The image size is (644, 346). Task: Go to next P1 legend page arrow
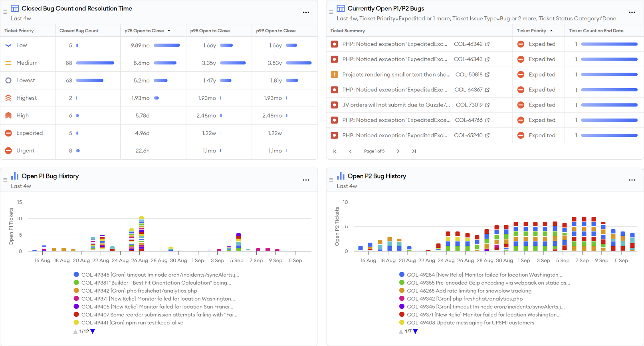pyautogui.click(x=93, y=332)
